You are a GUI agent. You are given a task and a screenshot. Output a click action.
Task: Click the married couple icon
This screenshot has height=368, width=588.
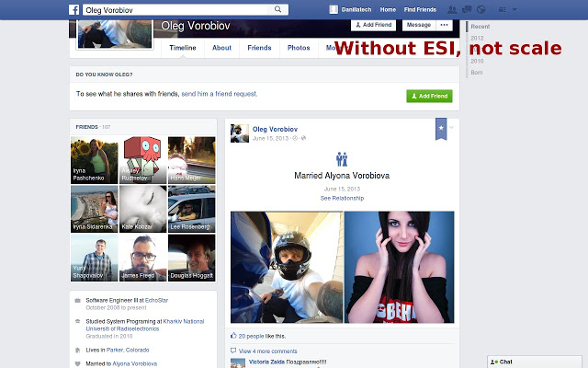tap(342, 159)
